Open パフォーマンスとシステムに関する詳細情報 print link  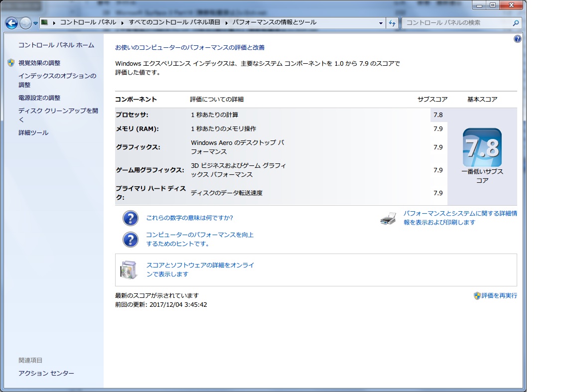[x=460, y=218]
